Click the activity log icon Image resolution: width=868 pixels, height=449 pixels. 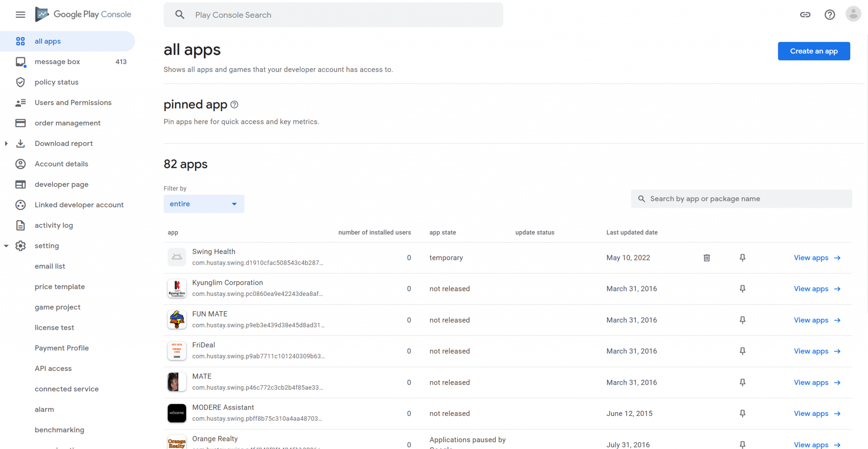[20, 225]
